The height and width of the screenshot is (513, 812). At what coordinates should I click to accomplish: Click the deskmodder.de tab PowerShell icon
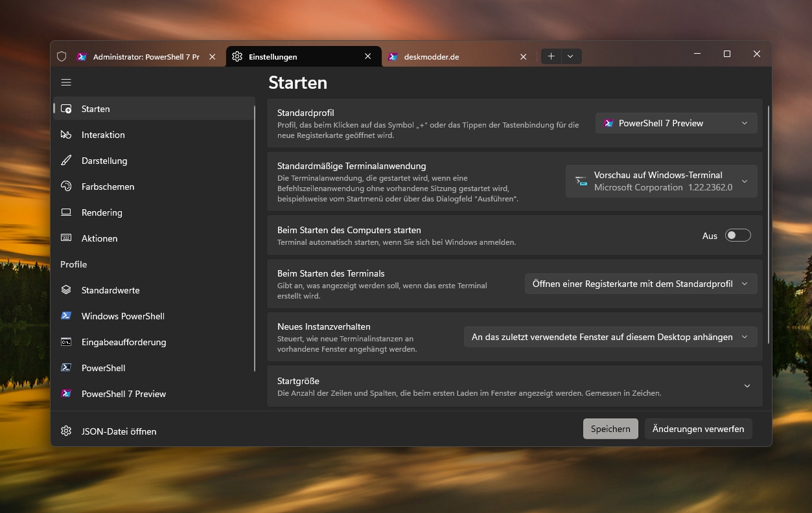[393, 56]
